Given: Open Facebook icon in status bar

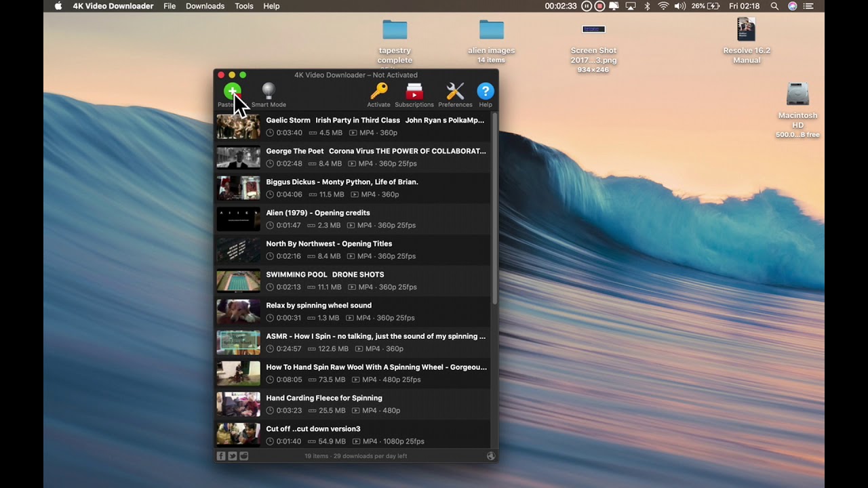Looking at the screenshot, I should coord(221,456).
